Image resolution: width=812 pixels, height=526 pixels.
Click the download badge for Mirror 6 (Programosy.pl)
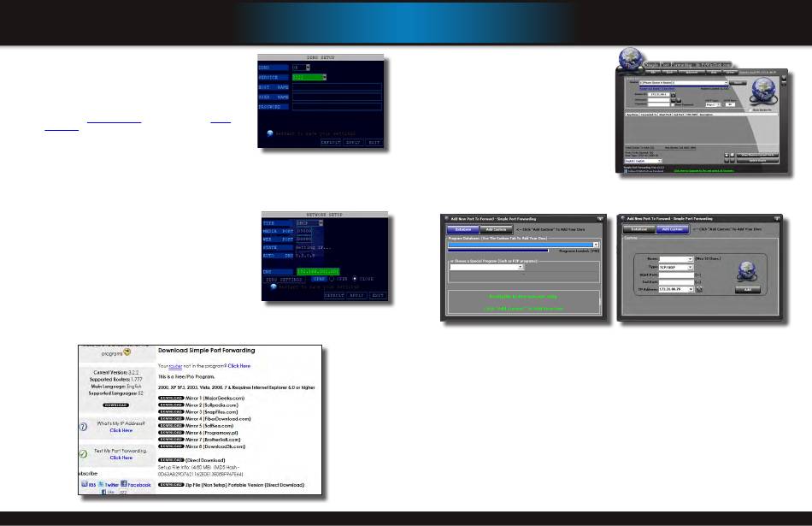pyautogui.click(x=171, y=432)
